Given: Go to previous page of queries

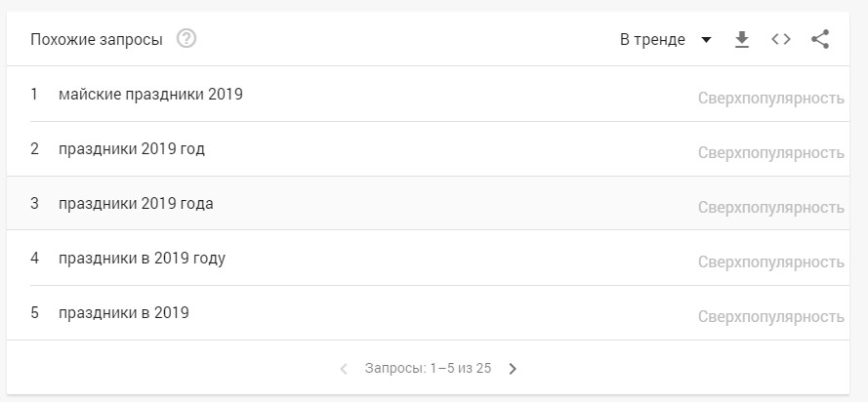Looking at the screenshot, I should click(344, 369).
